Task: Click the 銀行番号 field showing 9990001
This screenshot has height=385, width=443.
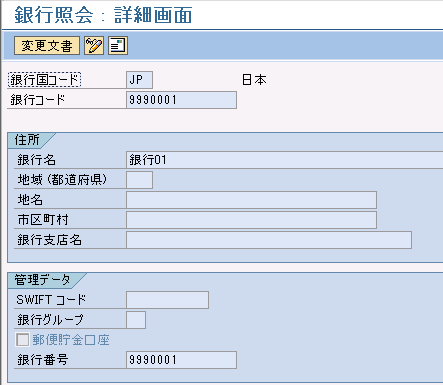Action: [x=181, y=360]
